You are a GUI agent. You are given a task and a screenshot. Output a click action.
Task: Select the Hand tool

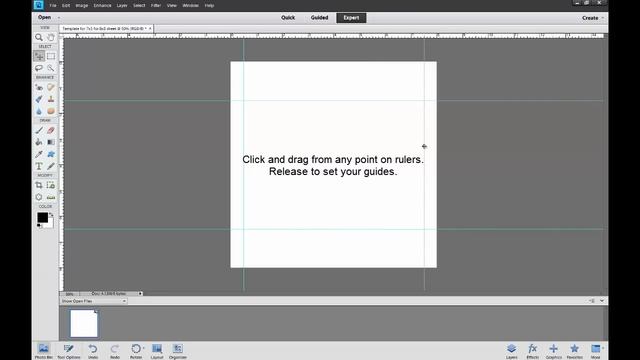click(x=51, y=38)
